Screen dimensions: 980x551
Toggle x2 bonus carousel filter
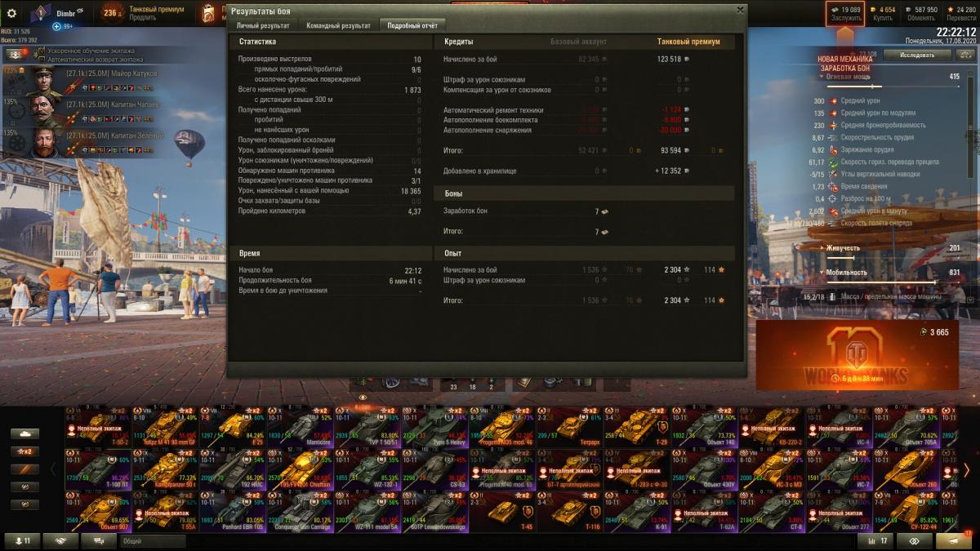[24, 451]
